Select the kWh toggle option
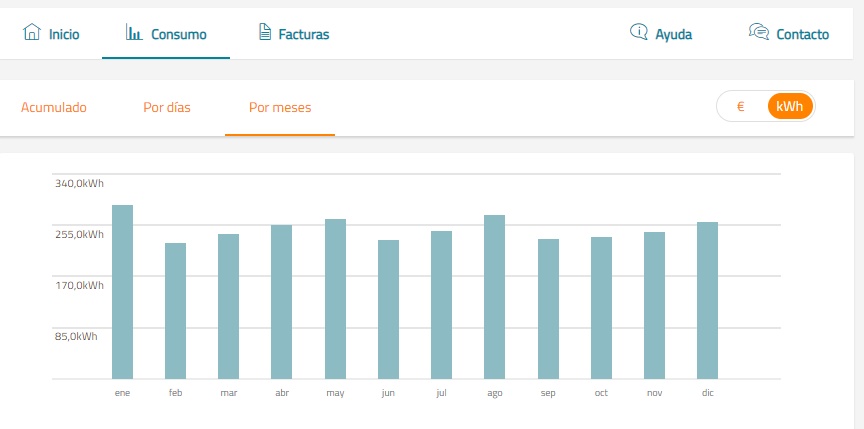Viewport: 864px width, 429px height. point(790,106)
